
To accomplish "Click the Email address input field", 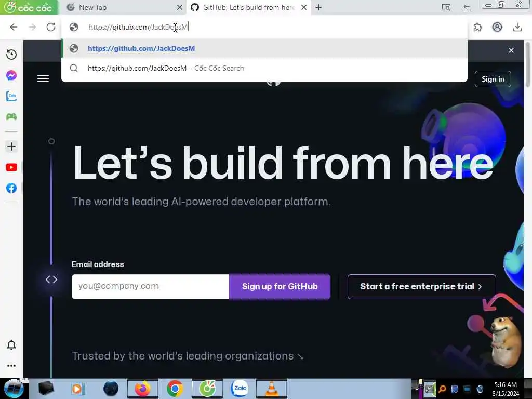I will pyautogui.click(x=150, y=286).
